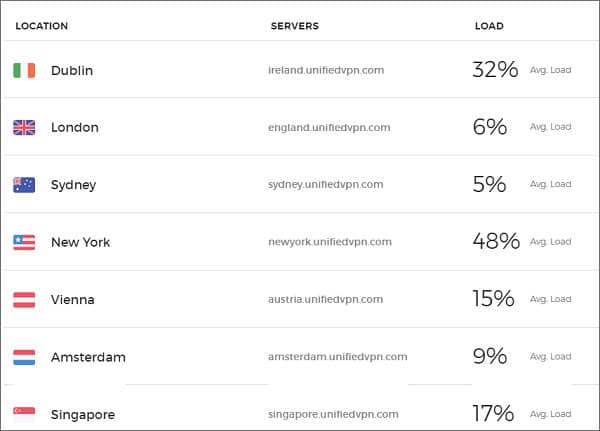Click the amsterdam.unifiedvpn.com server address

tap(337, 357)
